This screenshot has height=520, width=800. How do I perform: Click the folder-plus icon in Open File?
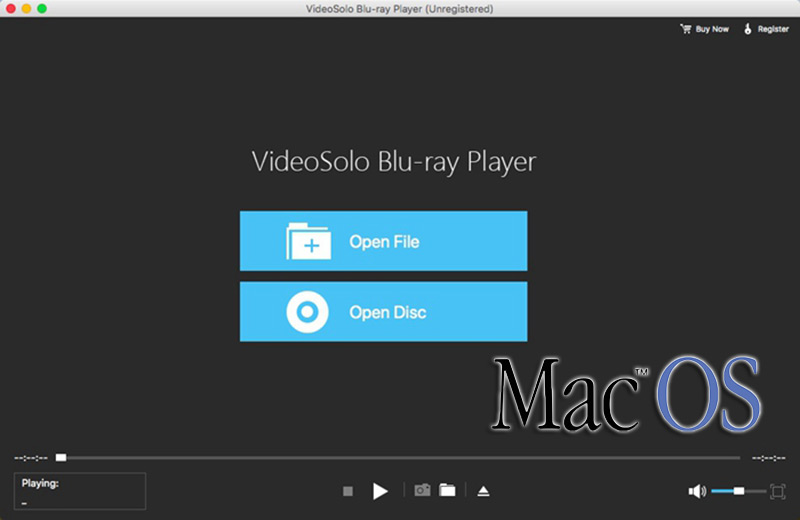coord(309,241)
